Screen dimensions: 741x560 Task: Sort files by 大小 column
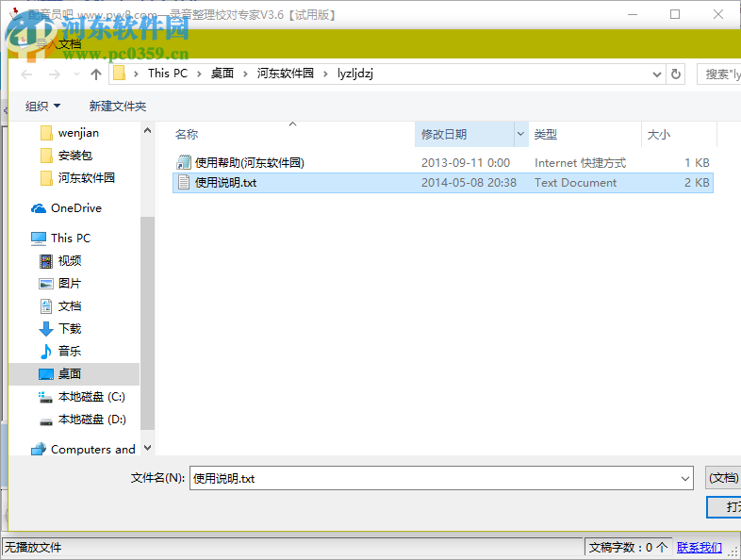click(x=658, y=135)
